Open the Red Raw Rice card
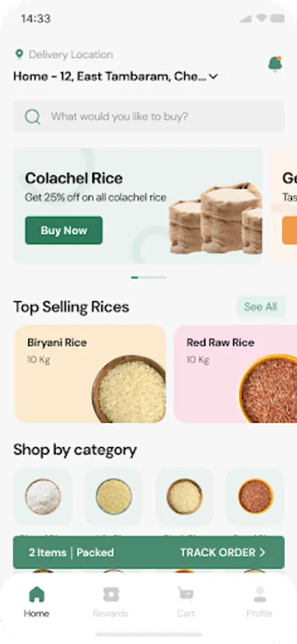This screenshot has width=297, height=644. 235,374
